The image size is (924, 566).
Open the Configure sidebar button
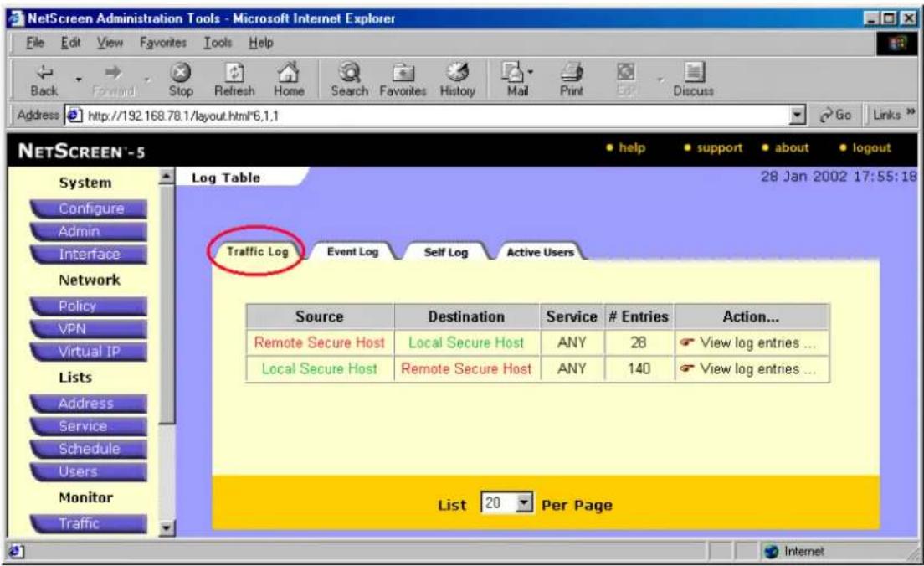pyautogui.click(x=90, y=208)
